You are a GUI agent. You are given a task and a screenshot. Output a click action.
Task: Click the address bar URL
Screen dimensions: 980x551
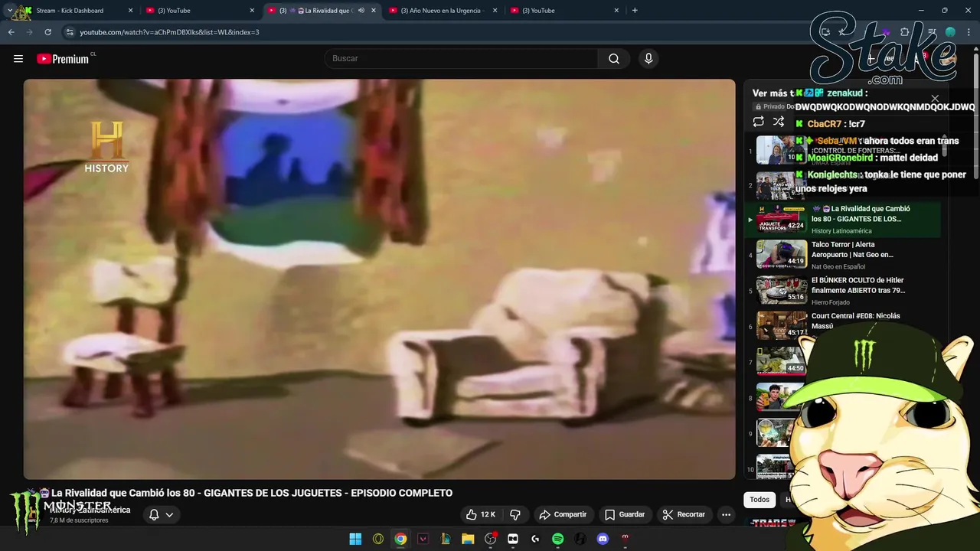pyautogui.click(x=169, y=32)
